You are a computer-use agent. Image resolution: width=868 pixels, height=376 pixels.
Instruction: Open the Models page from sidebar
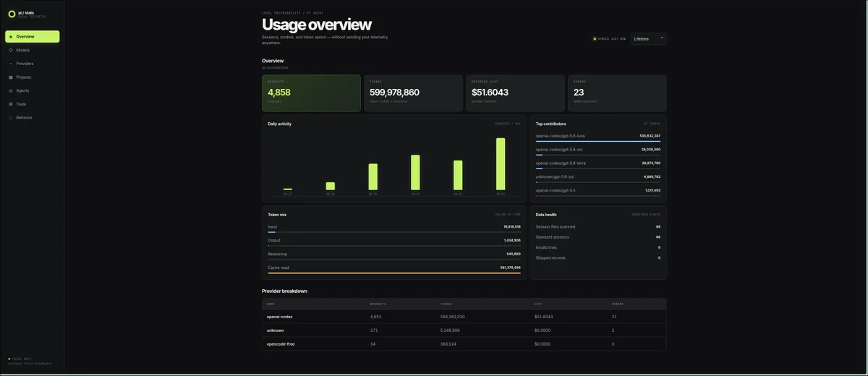(x=33, y=50)
